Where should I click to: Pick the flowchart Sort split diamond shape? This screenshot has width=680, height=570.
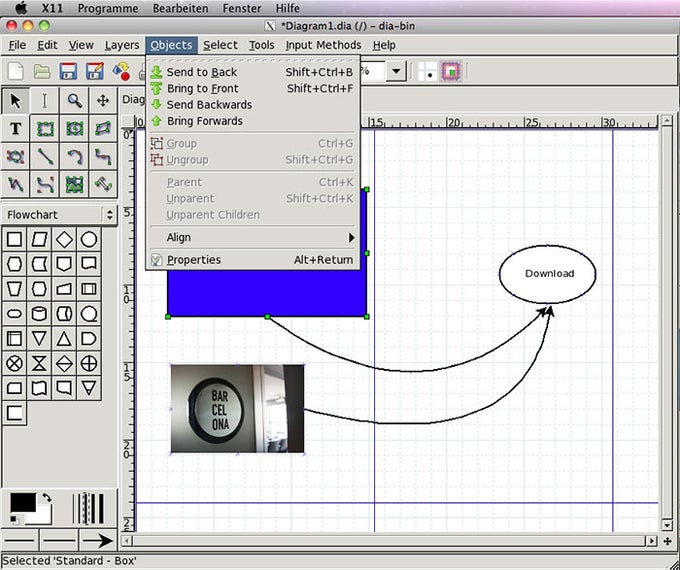pos(64,364)
